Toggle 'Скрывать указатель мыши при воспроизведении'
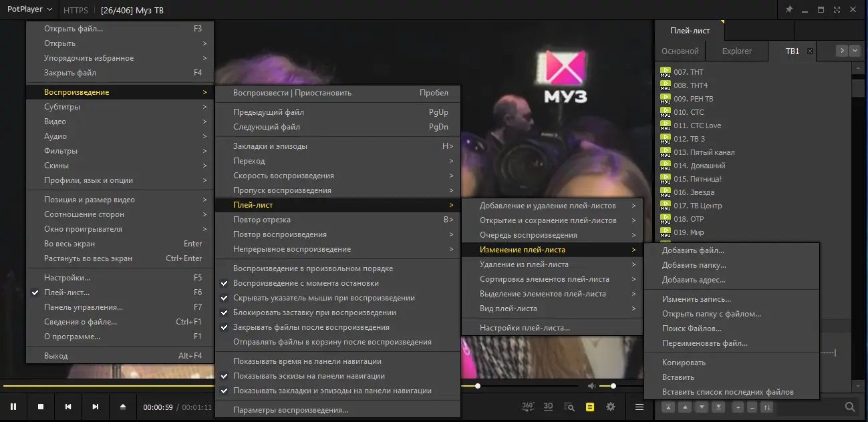 (x=337, y=298)
